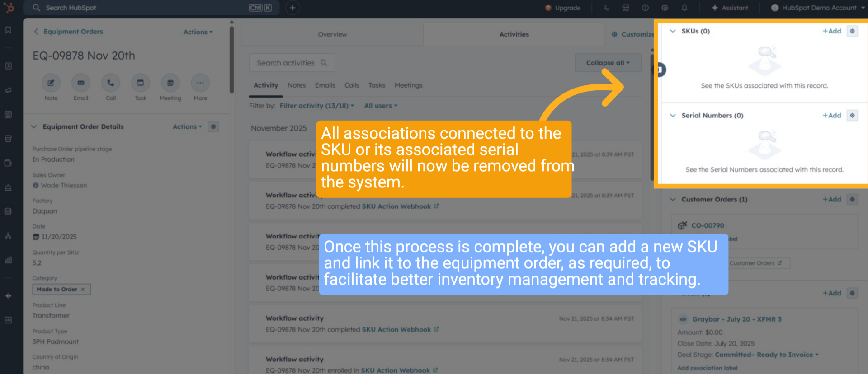Open the Settings gear in the top bar

pos(665,8)
